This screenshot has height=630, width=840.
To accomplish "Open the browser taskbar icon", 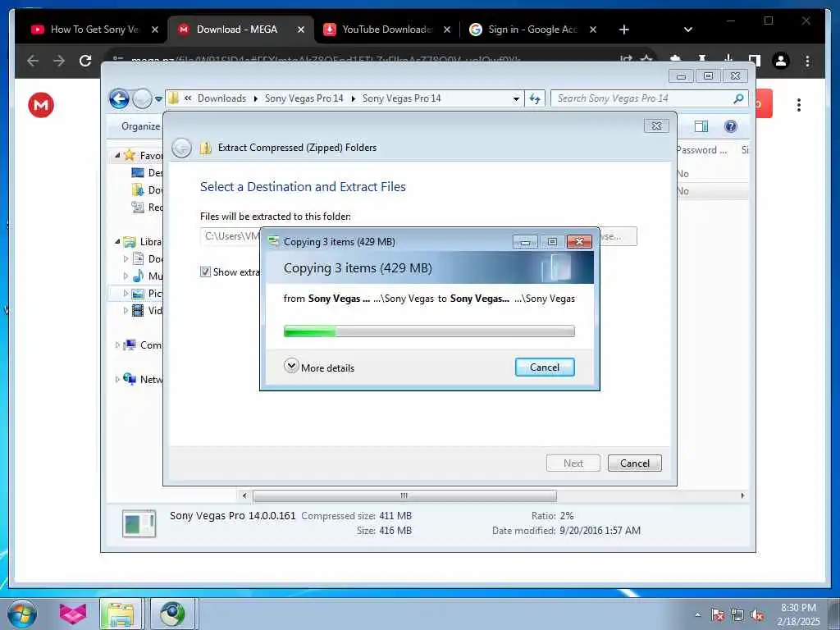I will [172, 614].
